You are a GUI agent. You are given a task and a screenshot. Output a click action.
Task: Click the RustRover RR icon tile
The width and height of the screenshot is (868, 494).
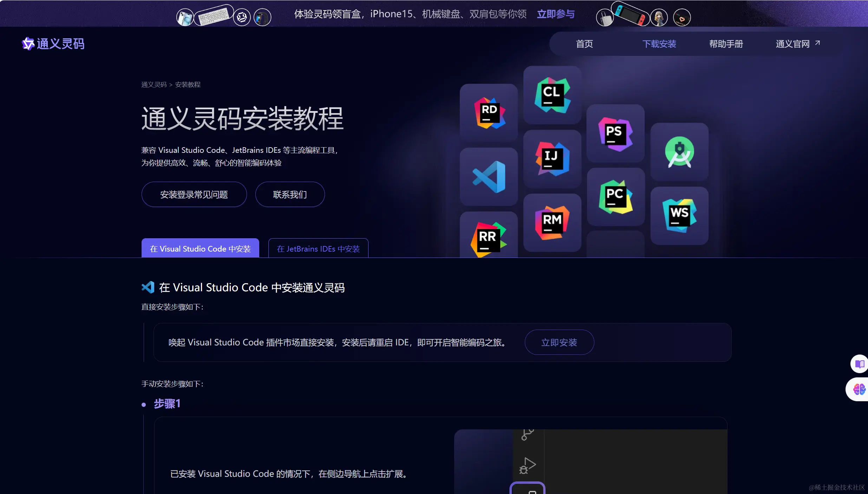click(489, 235)
